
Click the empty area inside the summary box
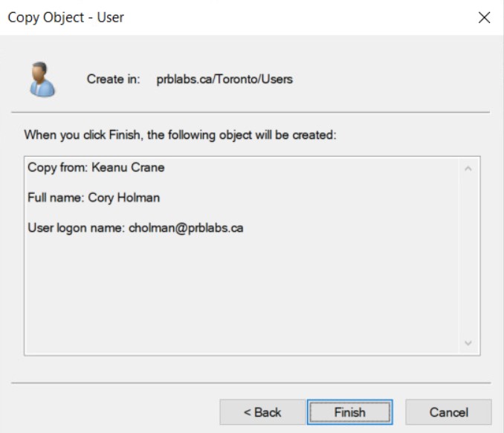pyautogui.click(x=238, y=297)
